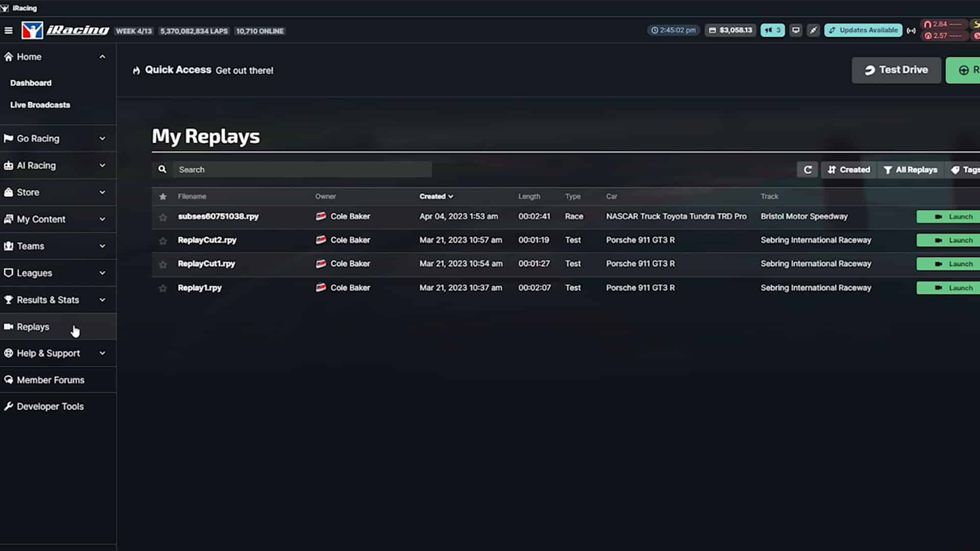Image resolution: width=980 pixels, height=551 pixels.
Task: Click the connection status icon
Action: (912, 31)
